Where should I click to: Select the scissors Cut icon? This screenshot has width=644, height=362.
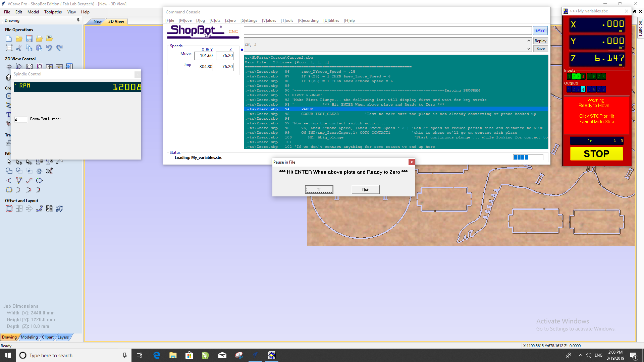pos(19,48)
